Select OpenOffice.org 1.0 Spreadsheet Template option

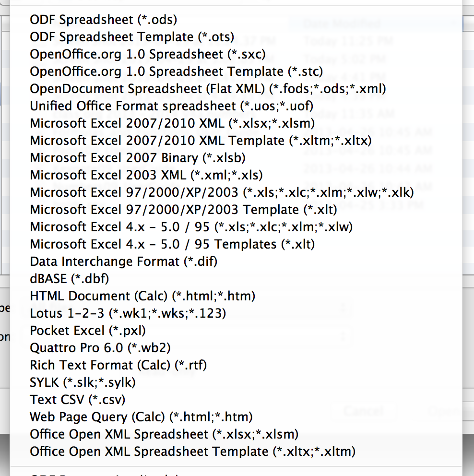point(176,71)
